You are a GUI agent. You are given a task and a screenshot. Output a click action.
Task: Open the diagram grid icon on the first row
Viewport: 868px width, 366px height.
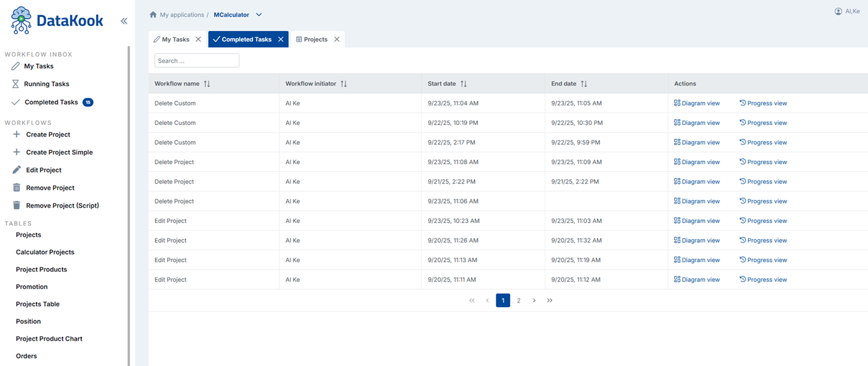678,103
